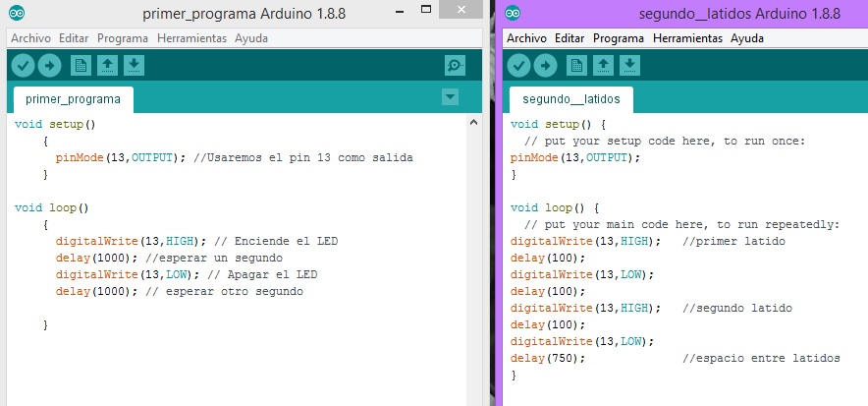The height and width of the screenshot is (406, 868).
Task: Click comment 'put your main code here'
Action: [682, 225]
